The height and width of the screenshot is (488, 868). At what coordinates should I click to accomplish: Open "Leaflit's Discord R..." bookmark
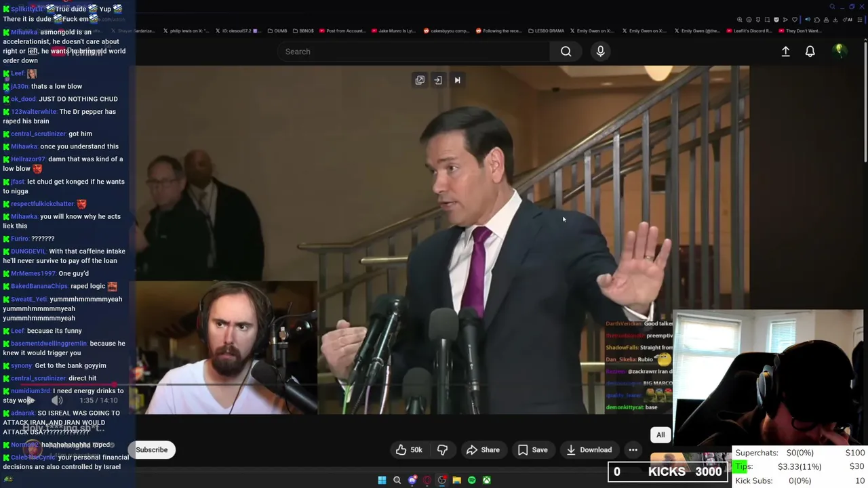pyautogui.click(x=749, y=30)
